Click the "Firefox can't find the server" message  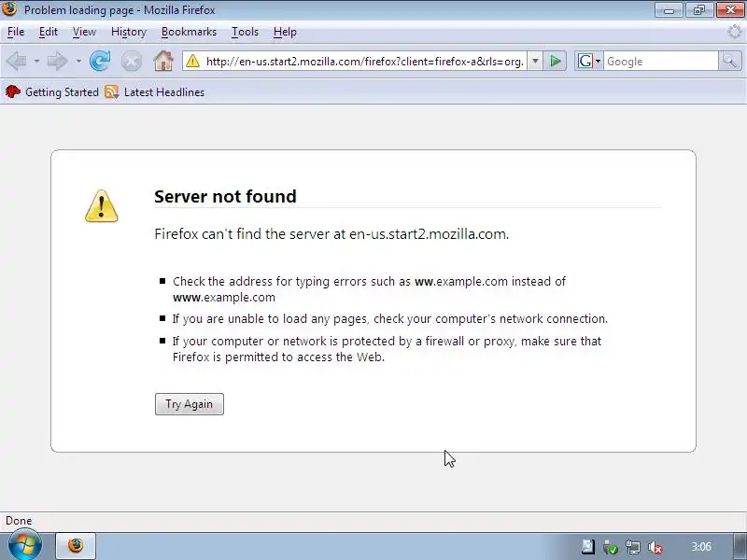(x=331, y=234)
